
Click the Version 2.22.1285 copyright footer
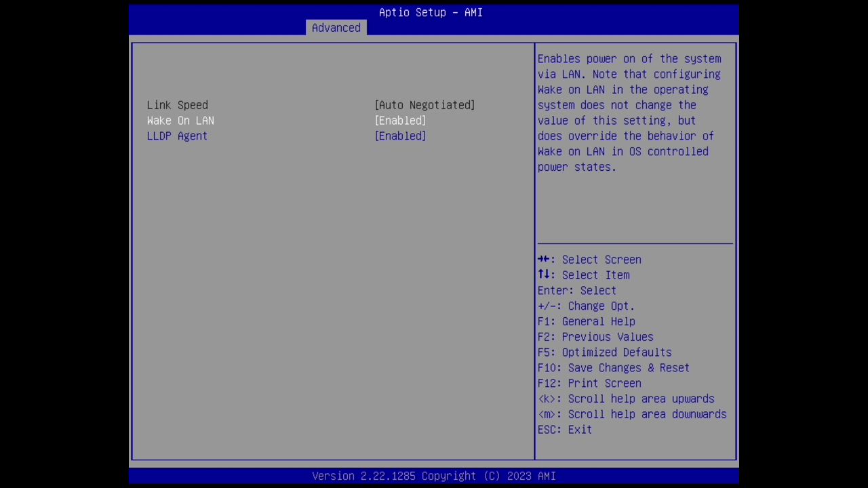(x=434, y=476)
